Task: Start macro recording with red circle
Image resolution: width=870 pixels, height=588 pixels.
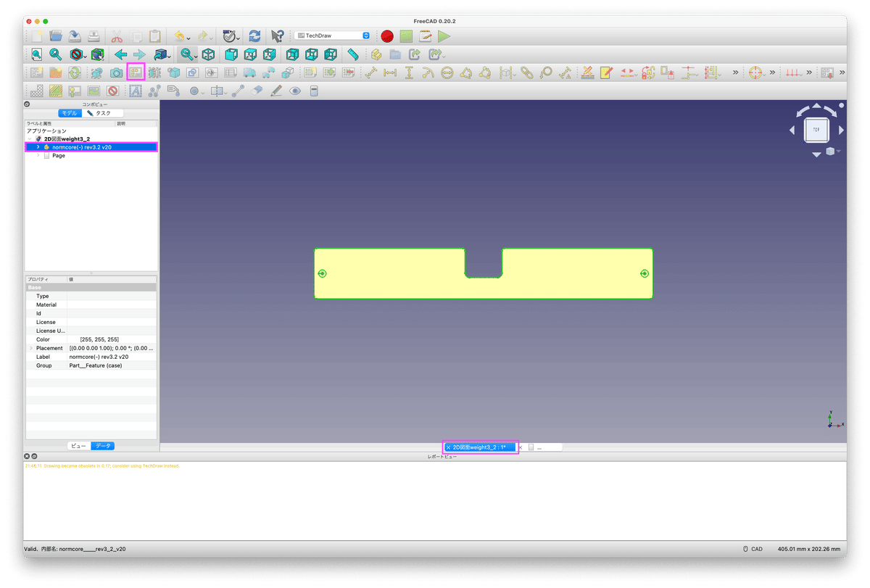Action: pos(387,36)
